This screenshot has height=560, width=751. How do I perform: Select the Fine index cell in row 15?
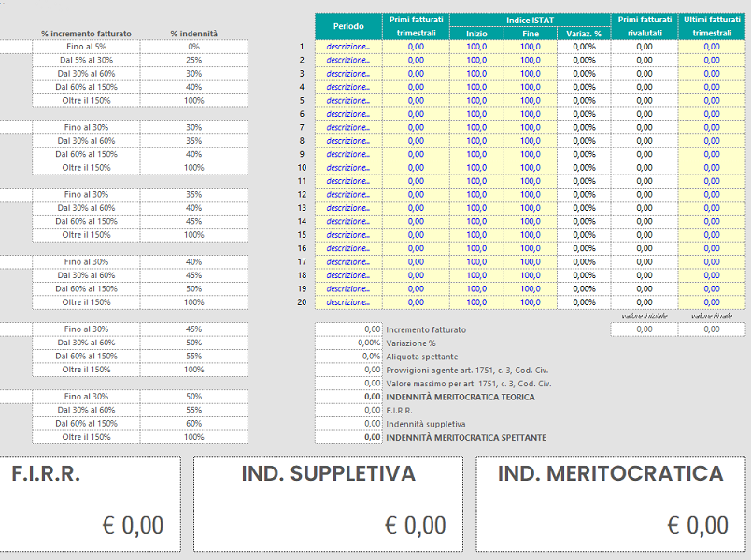point(531,235)
